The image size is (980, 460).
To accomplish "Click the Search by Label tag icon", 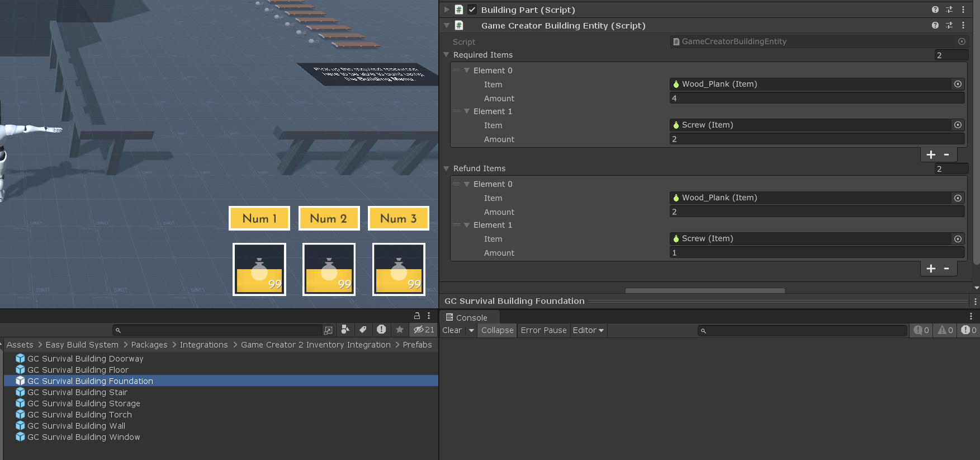I will 363,330.
